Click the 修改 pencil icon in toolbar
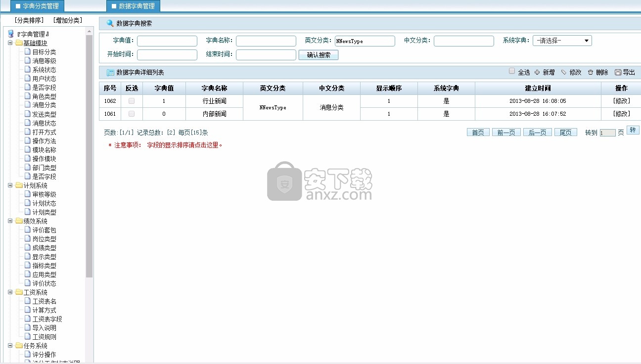641x364 pixels. [563, 72]
